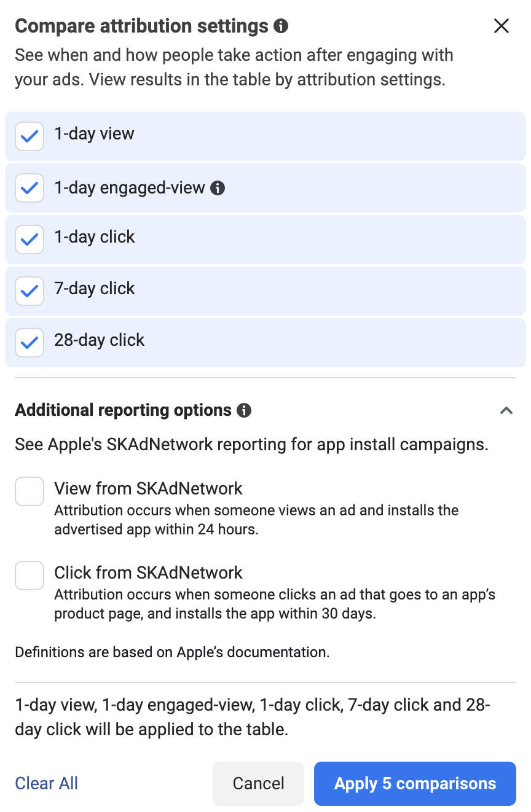
Task: Click Clear All link
Action: [x=47, y=783]
